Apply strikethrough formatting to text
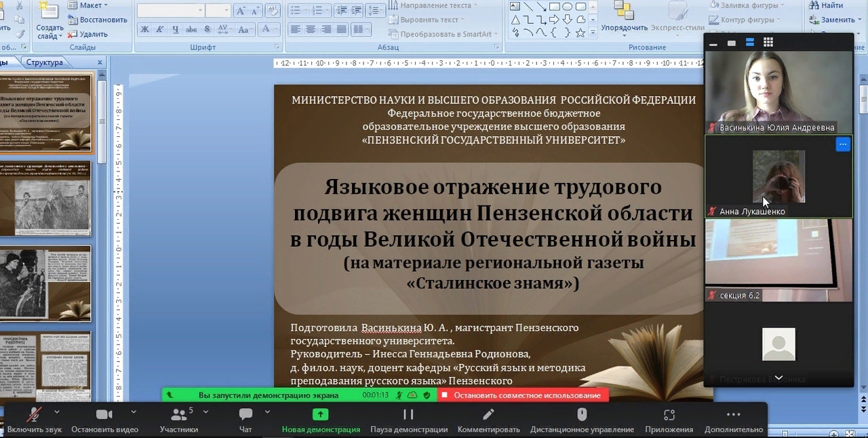 click(x=191, y=30)
